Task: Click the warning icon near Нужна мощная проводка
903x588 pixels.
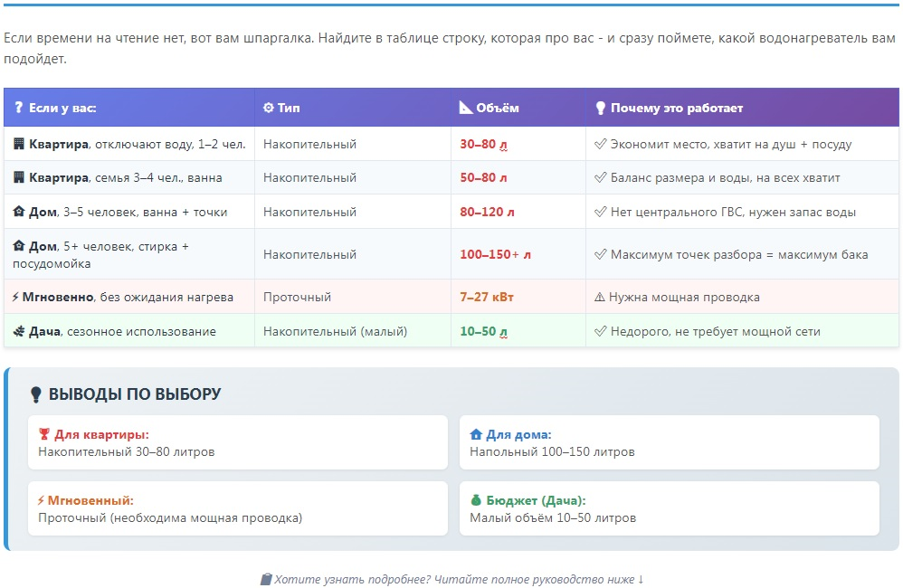Action: pyautogui.click(x=599, y=298)
